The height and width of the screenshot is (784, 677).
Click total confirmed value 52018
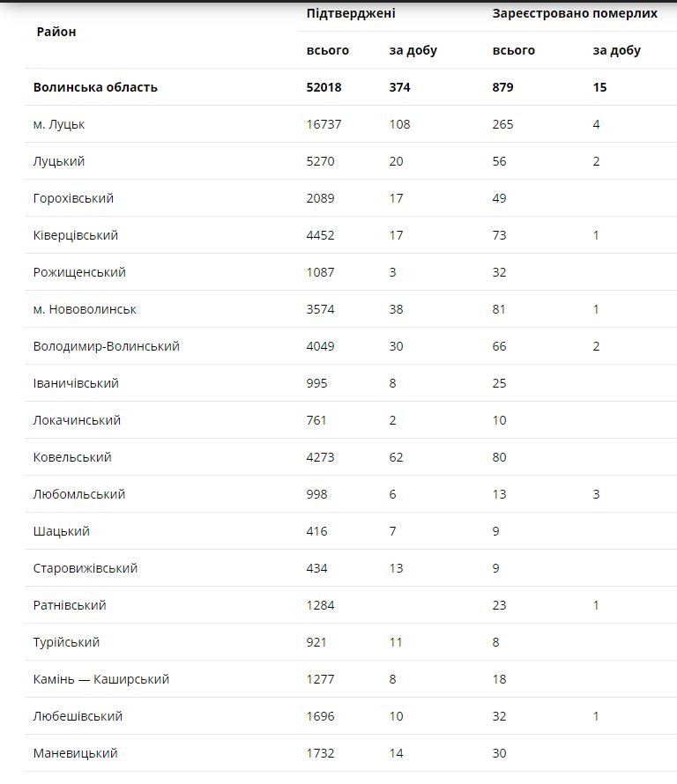[324, 87]
